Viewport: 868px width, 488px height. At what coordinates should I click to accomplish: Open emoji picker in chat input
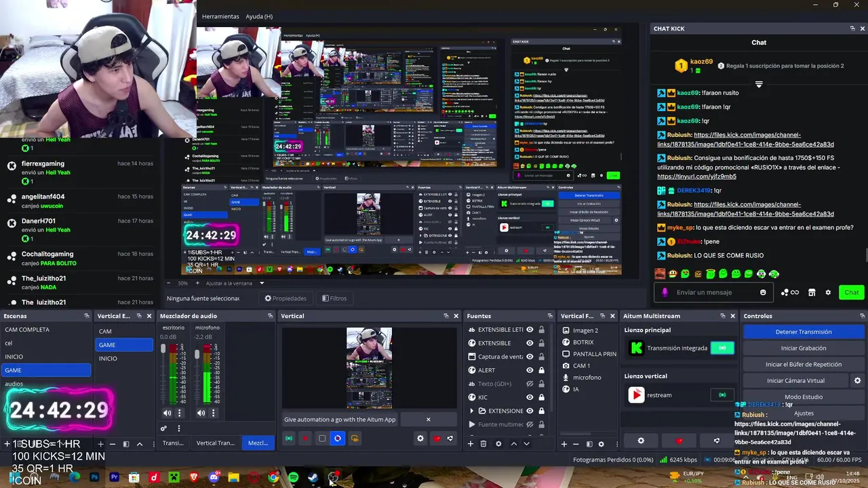763,293
